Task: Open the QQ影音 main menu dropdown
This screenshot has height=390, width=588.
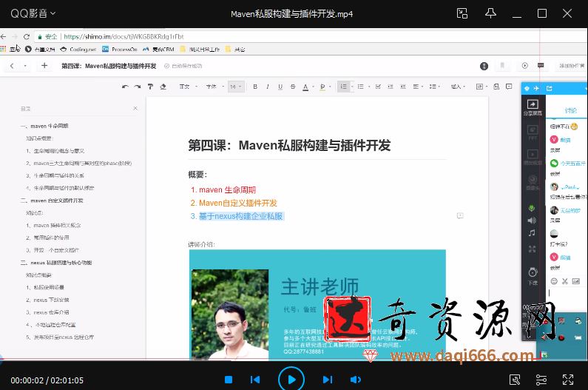Action: [33, 13]
